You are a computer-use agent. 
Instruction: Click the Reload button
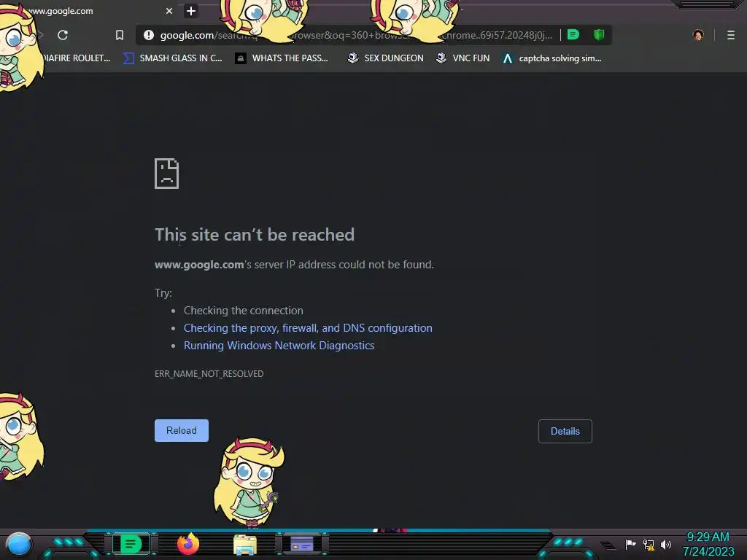coord(182,430)
